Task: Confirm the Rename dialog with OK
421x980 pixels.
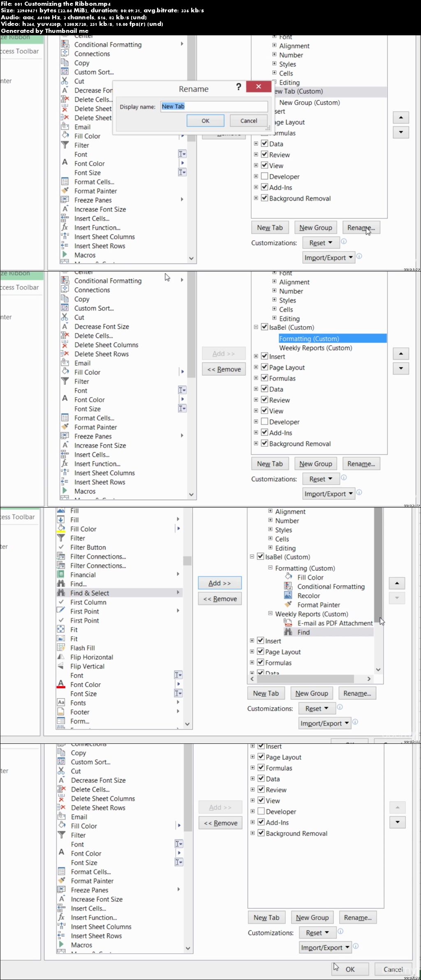Action: (205, 121)
